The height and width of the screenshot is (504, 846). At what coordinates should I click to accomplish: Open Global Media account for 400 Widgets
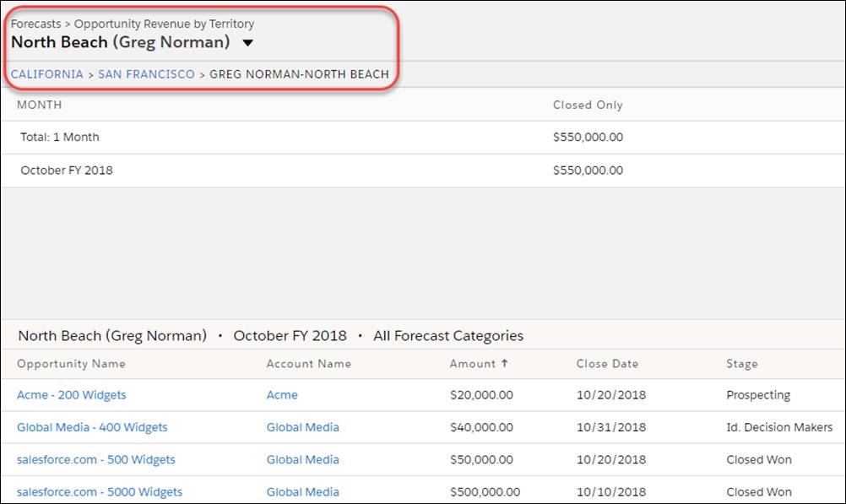(302, 427)
